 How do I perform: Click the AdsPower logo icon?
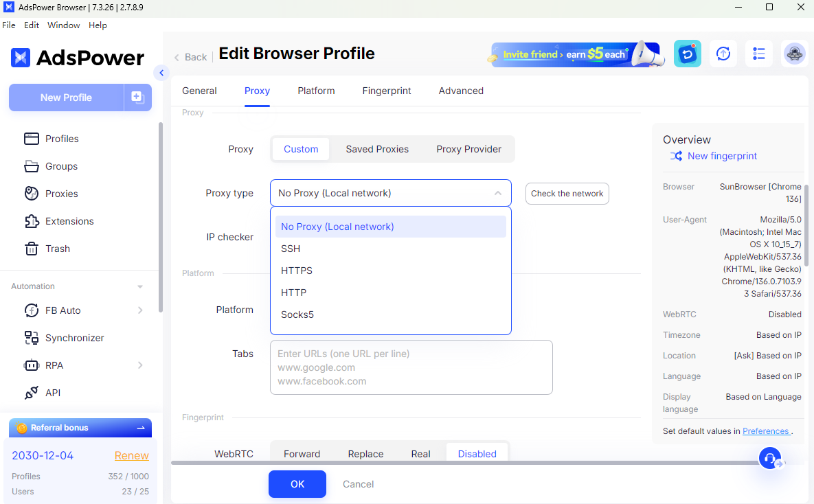(21, 58)
